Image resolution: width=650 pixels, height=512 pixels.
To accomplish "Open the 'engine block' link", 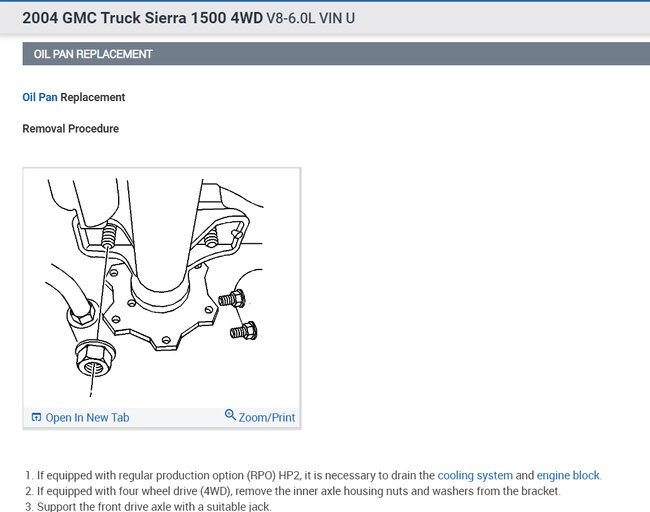I will pyautogui.click(x=568, y=475).
